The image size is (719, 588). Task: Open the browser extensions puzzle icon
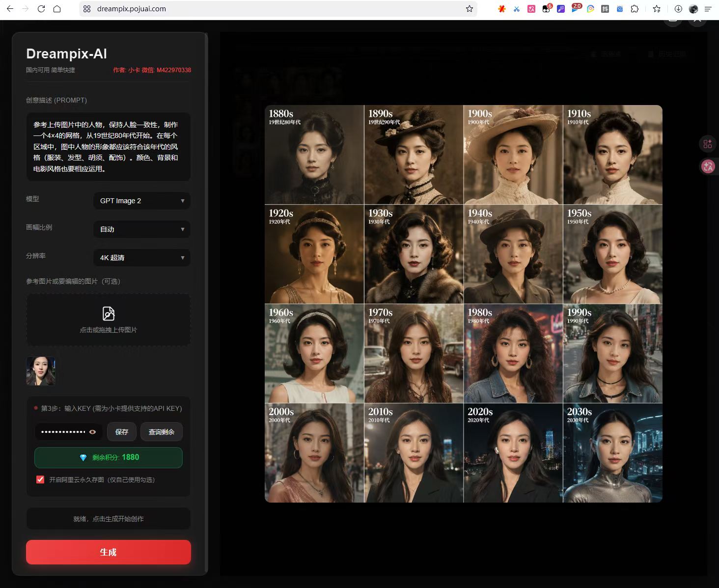(x=635, y=9)
